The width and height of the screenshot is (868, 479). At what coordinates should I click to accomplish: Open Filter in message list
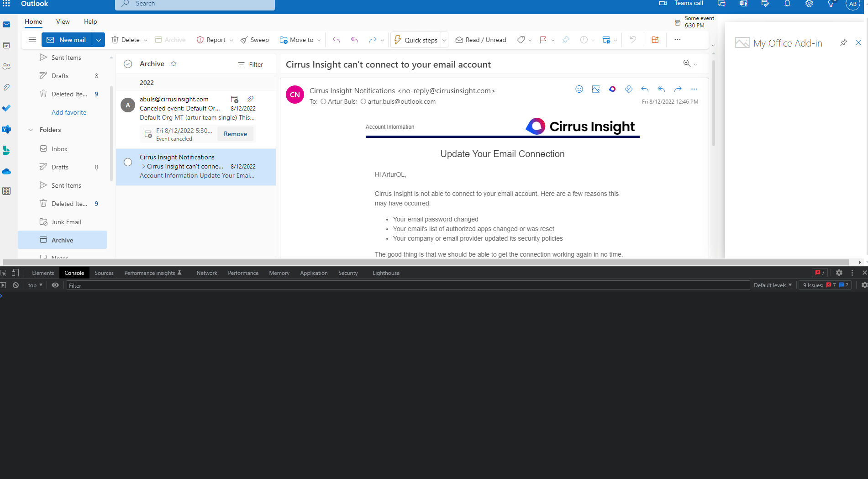pos(251,64)
